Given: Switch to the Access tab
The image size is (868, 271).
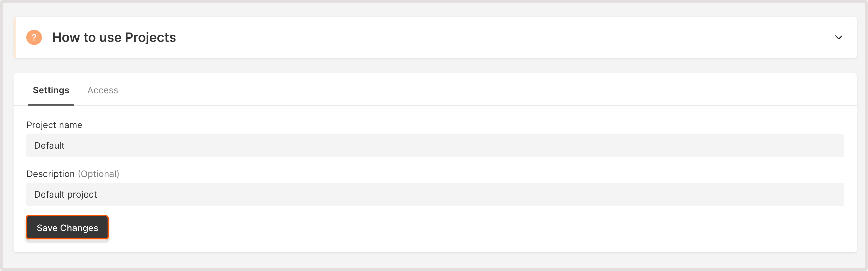Looking at the screenshot, I should pos(102,90).
